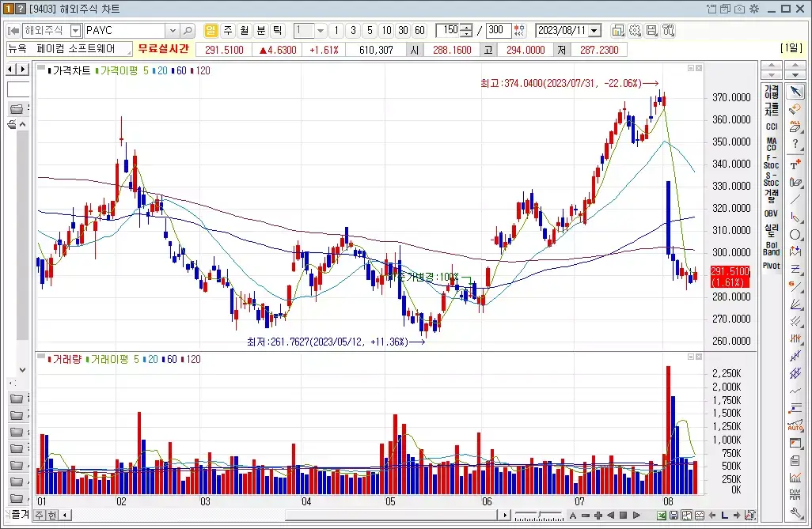Image resolution: width=812 pixels, height=529 pixels.
Task: Select minute 분 period button
Action: tap(261, 31)
